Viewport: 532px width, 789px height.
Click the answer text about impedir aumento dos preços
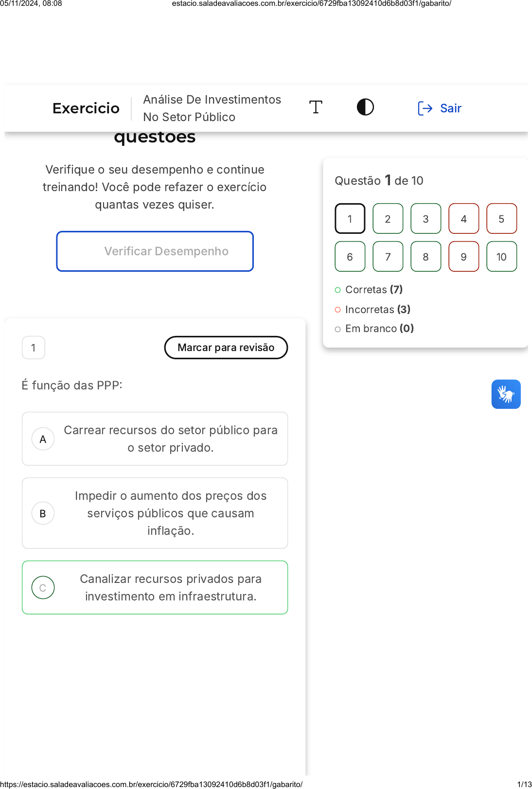point(170,513)
